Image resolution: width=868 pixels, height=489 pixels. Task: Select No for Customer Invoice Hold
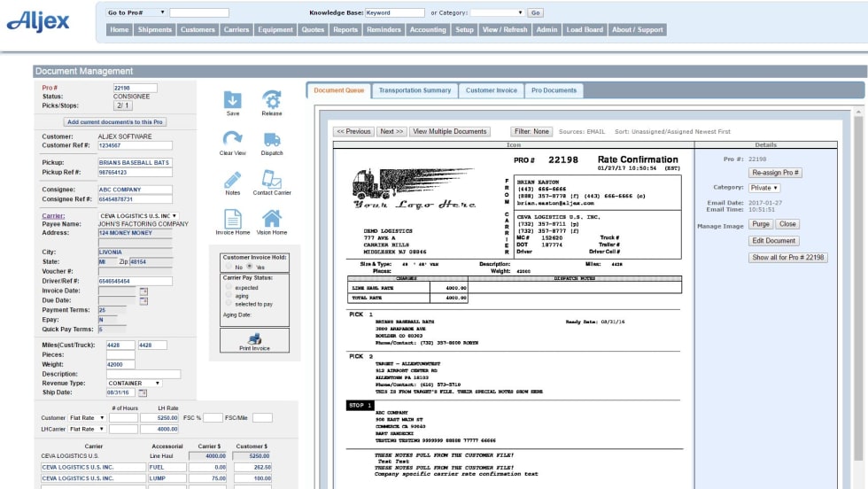click(x=229, y=267)
